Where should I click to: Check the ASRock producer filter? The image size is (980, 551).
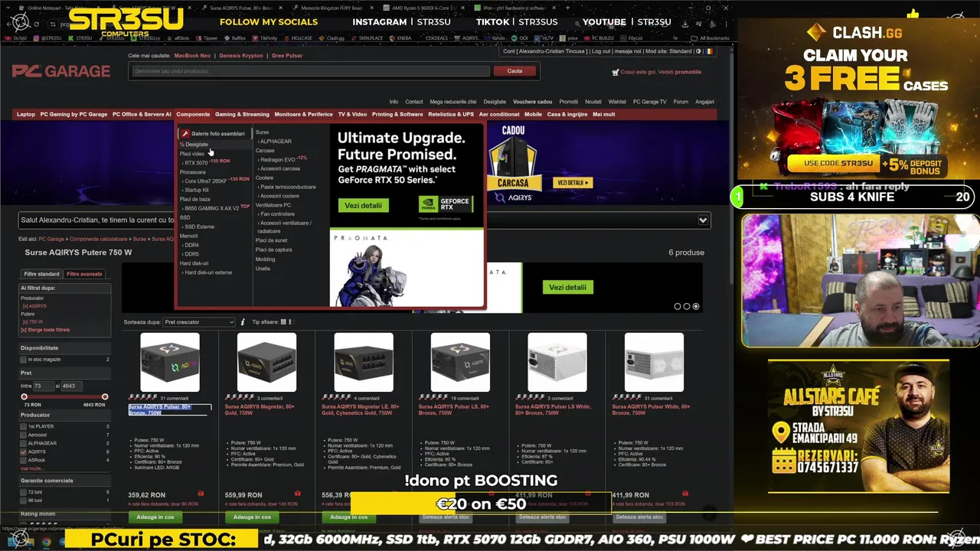[x=23, y=460]
